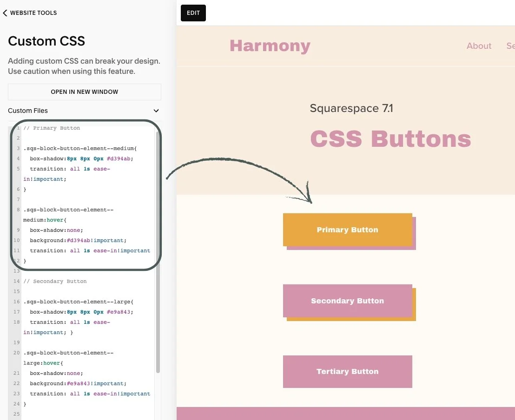
Task: Click the line 21 'box-shadow:none;' text
Action: [57, 374]
